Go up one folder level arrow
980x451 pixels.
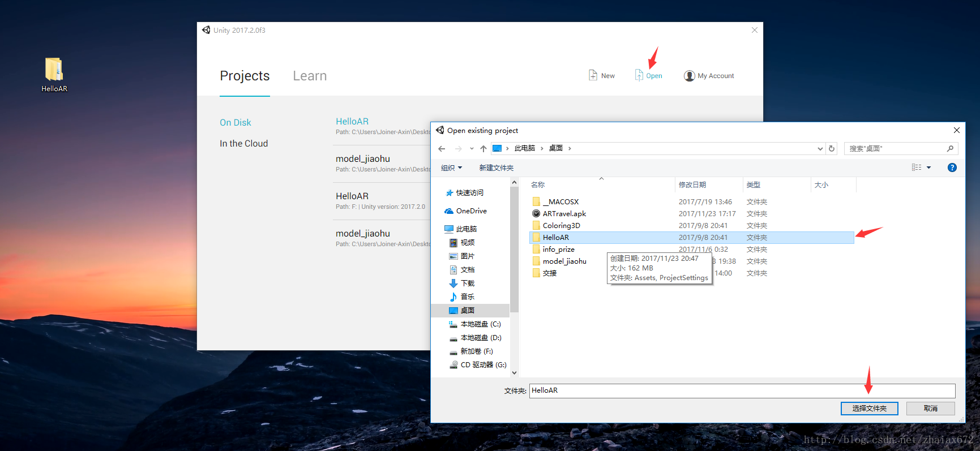pyautogui.click(x=483, y=149)
